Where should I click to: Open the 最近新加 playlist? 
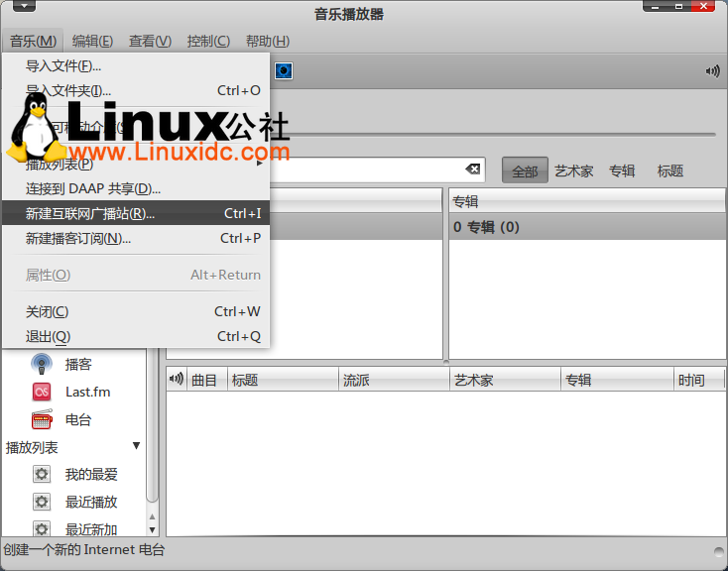[91, 529]
